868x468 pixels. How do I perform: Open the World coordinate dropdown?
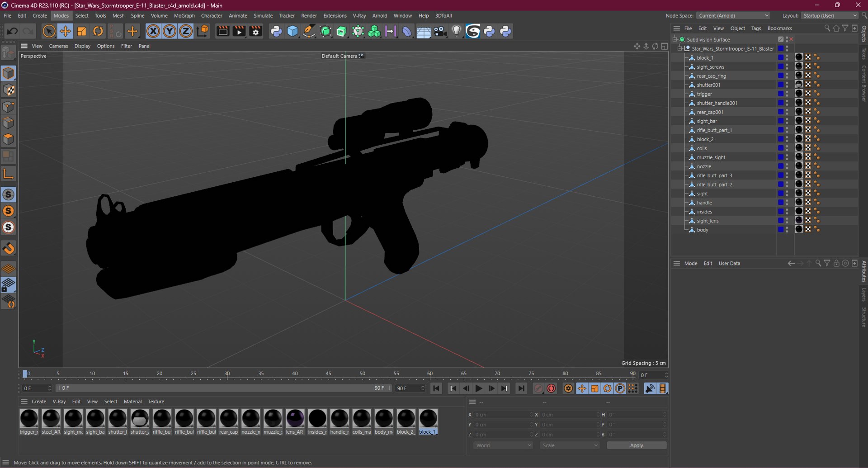504,445
